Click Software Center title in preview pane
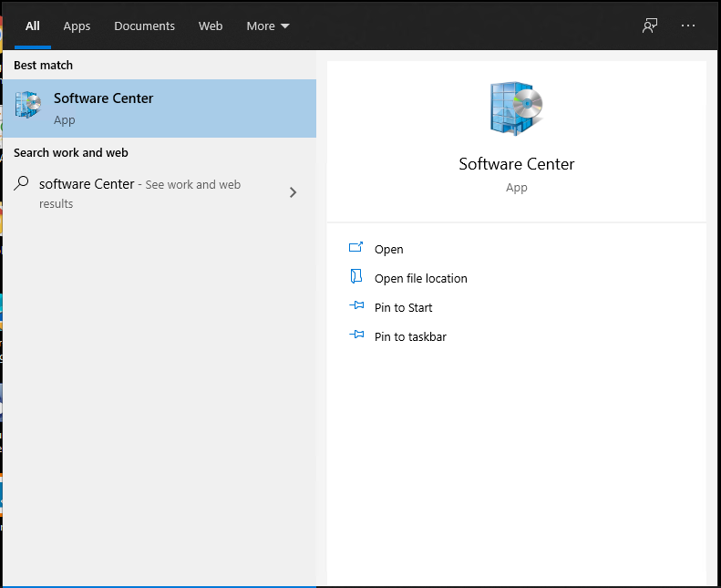The image size is (721, 588). 517,164
